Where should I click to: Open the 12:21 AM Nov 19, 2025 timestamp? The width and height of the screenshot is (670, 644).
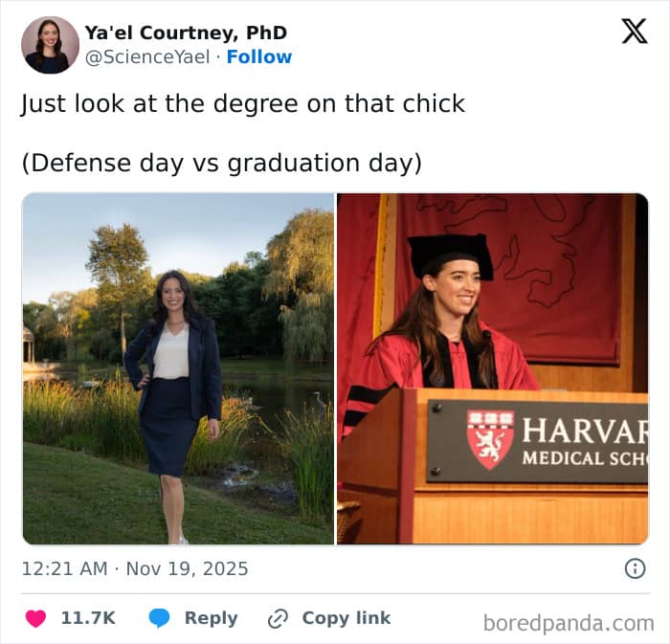click(x=135, y=568)
